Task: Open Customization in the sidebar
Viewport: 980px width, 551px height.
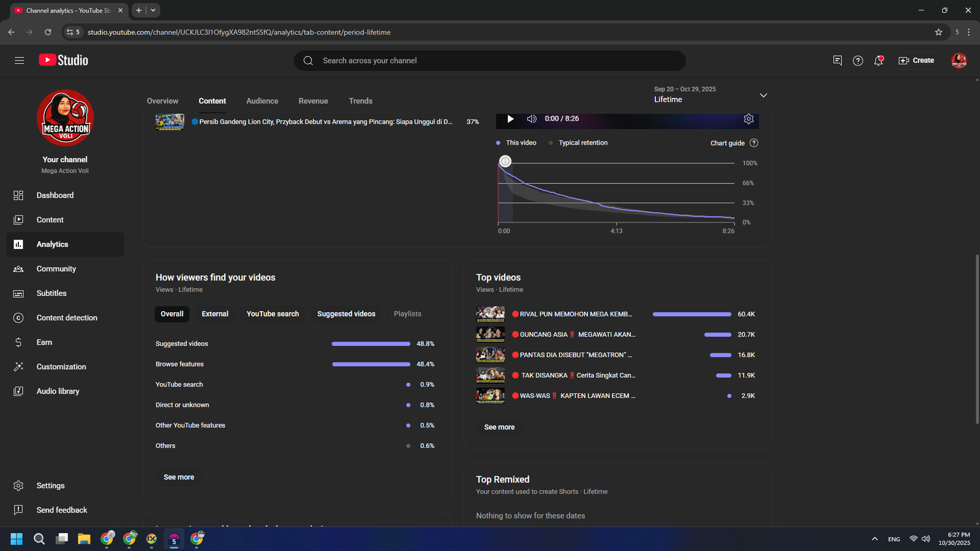Action: 65,367
